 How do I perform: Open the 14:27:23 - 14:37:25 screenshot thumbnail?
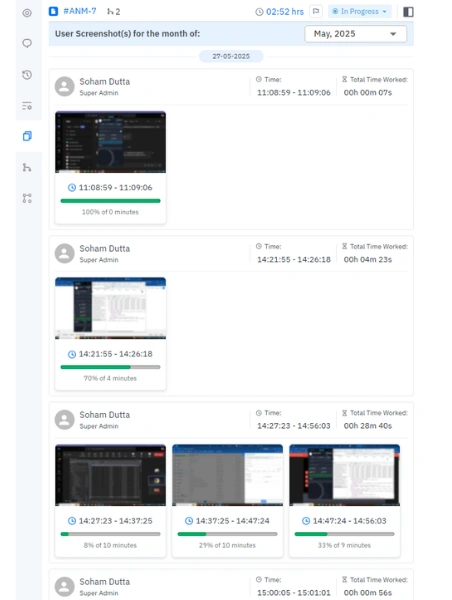click(110, 475)
